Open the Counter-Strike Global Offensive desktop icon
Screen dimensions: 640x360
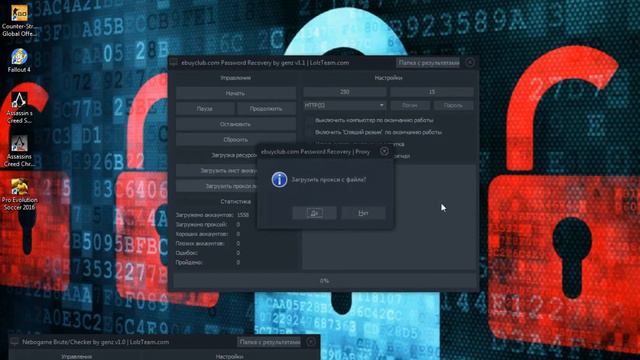(19, 21)
